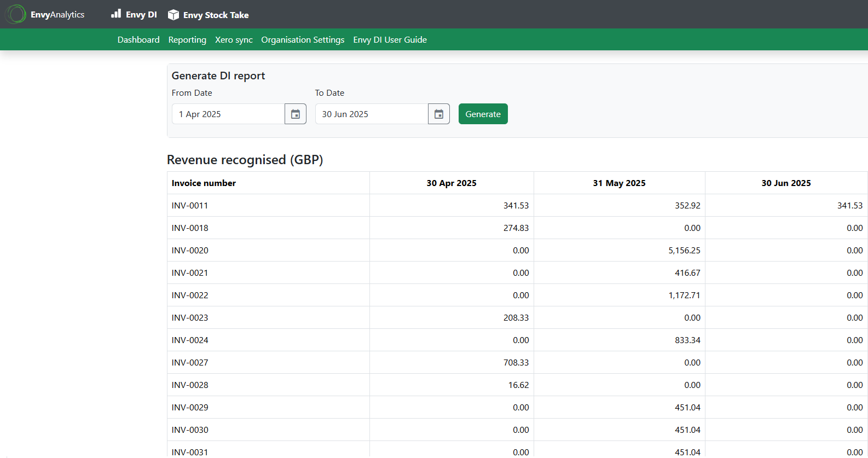Select invoice INV-0024 row label
868x458 pixels.
coord(190,340)
